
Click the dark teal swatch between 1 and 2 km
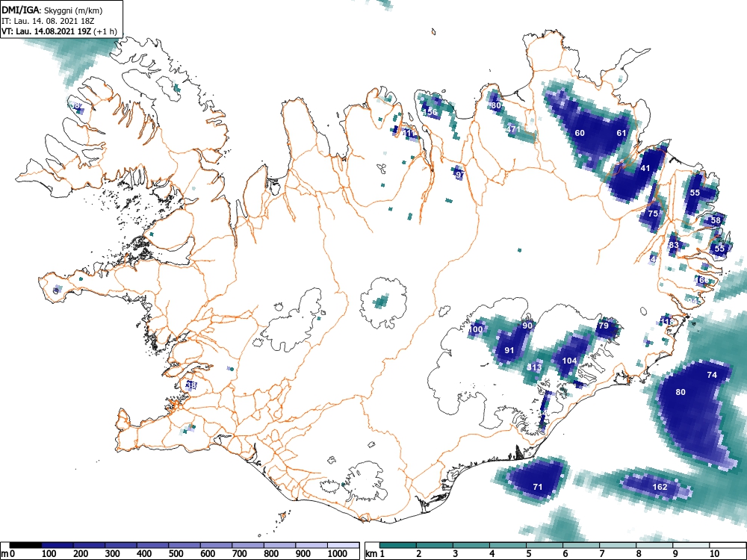coord(398,545)
